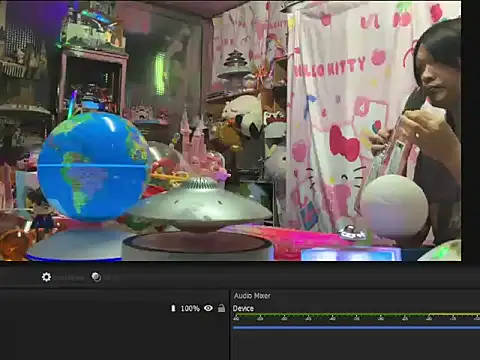This screenshot has height=360, width=480.
Task: Toggle source visibility with the eye icon
Action: (x=208, y=308)
